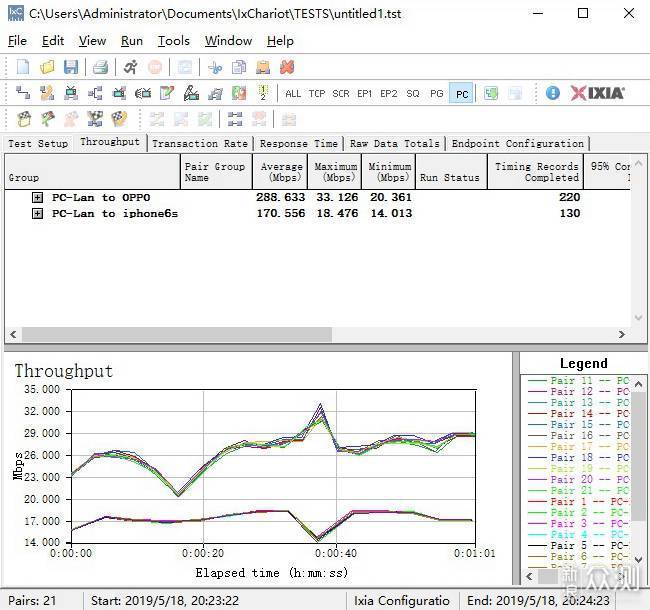Toggle the EP1 grouping filter
The height and width of the screenshot is (610, 650).
coord(365,94)
